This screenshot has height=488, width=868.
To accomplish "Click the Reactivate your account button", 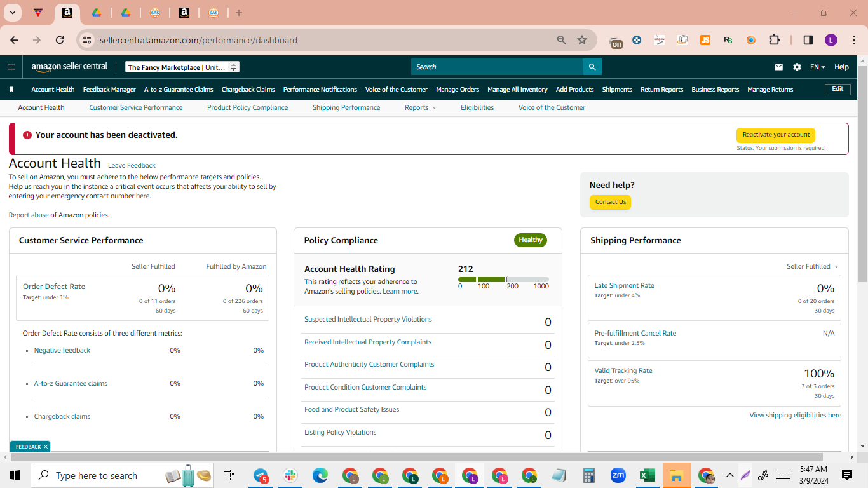I will [776, 135].
